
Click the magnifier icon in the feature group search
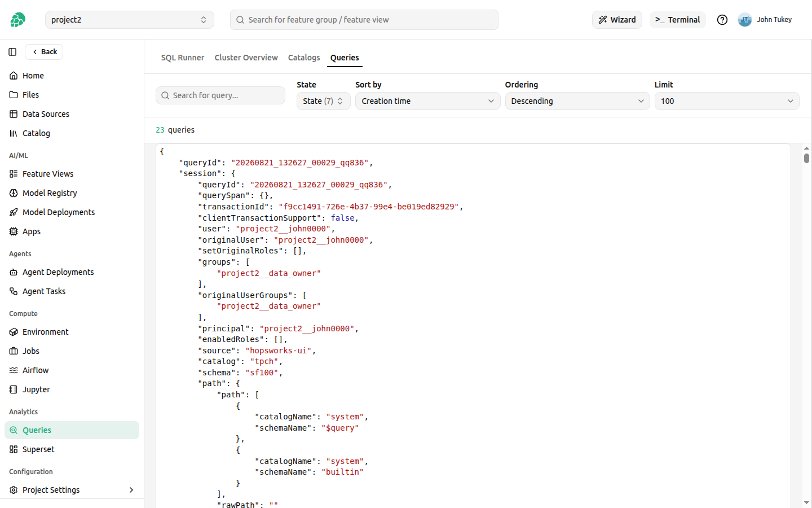click(240, 20)
